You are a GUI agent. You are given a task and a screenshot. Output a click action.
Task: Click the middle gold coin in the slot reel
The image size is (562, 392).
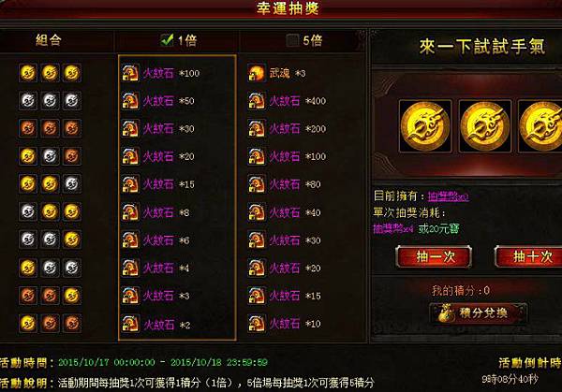[x=485, y=126]
